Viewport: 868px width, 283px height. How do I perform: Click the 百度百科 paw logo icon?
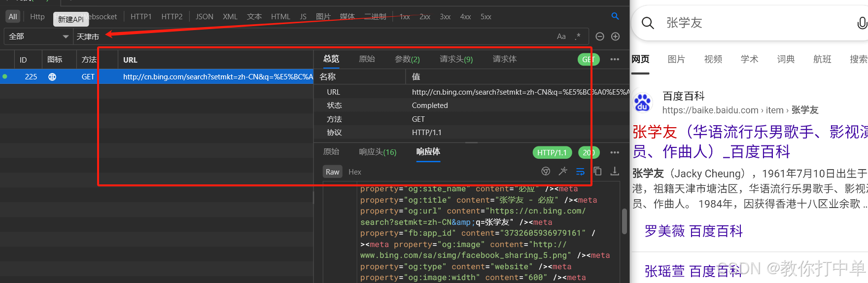(x=642, y=102)
